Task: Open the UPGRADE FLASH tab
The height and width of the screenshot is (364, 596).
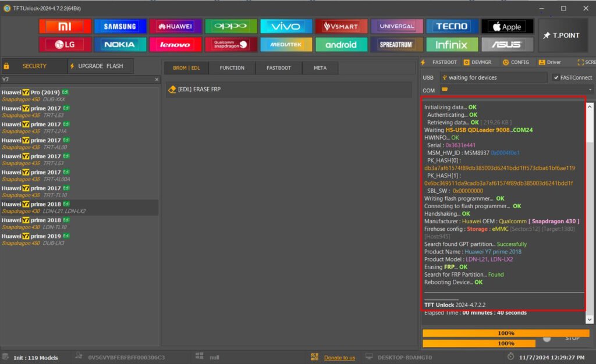Action: [x=101, y=66]
